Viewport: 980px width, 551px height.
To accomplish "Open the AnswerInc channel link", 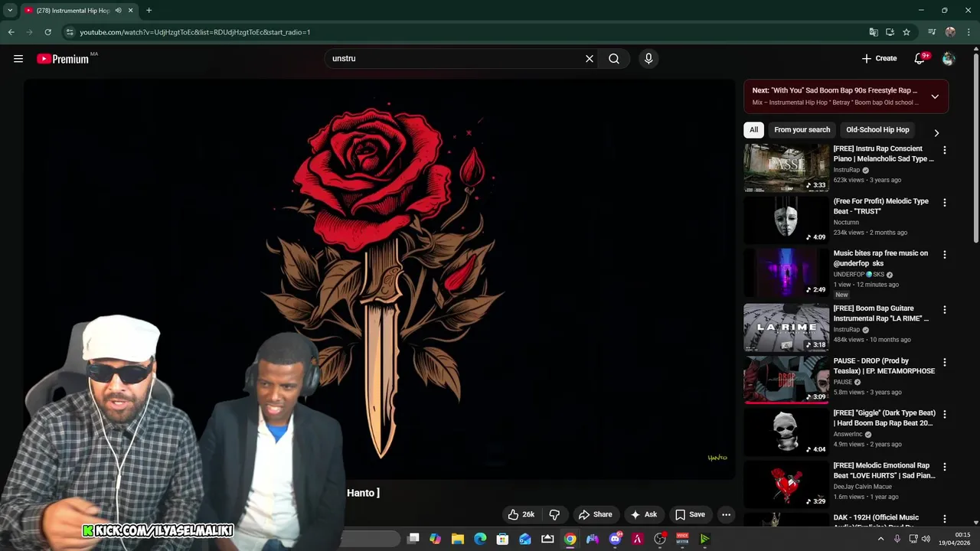I will [848, 434].
